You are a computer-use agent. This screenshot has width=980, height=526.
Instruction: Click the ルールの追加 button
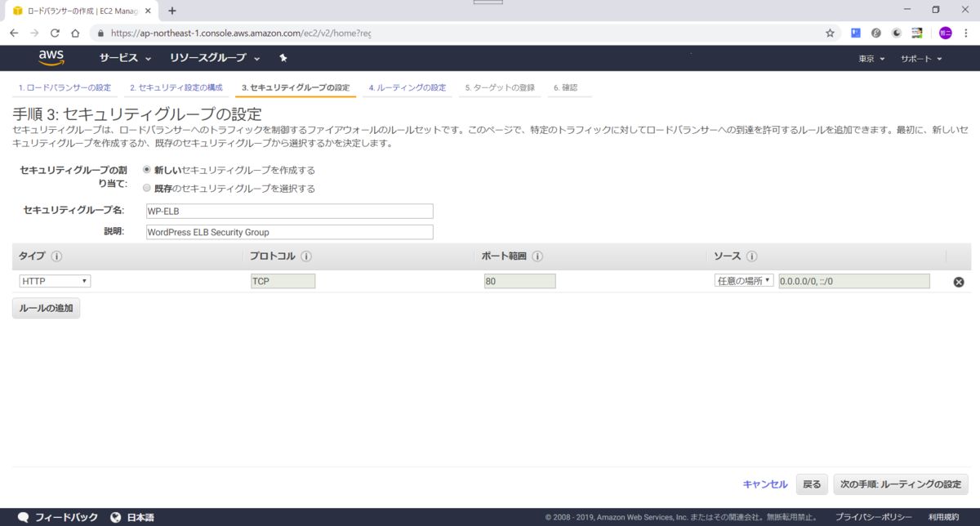click(45, 308)
